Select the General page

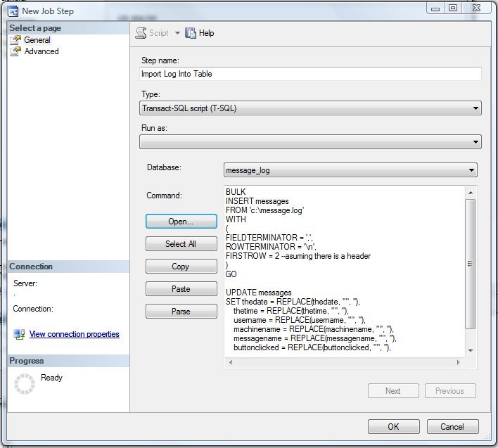click(37, 40)
